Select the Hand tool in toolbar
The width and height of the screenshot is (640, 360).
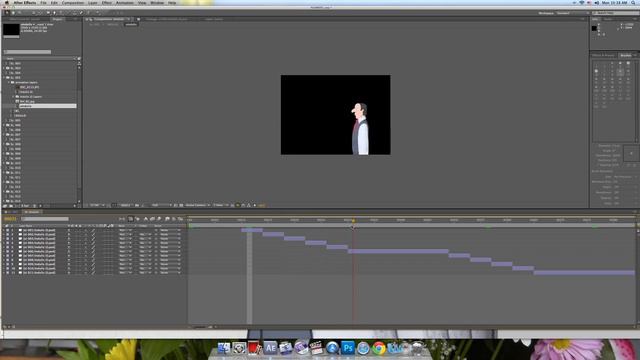[x=13, y=13]
